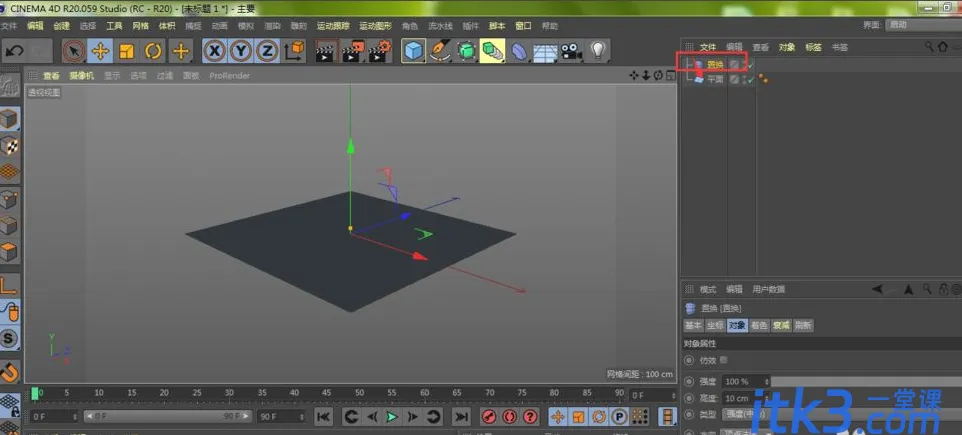
Task: Switch to the 刷新 attribute tab
Action: pyautogui.click(x=802, y=325)
